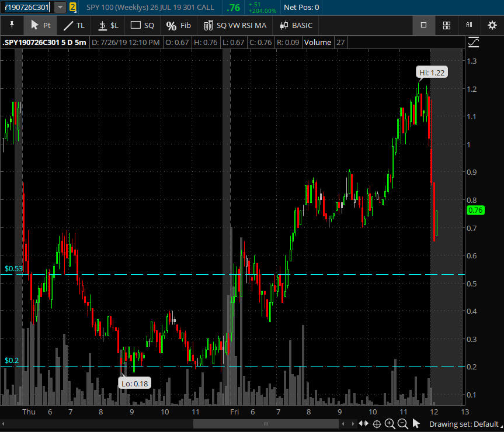Click the green 0.76 current price tag
Viewport: 504px width, 432px height.
tap(475, 210)
